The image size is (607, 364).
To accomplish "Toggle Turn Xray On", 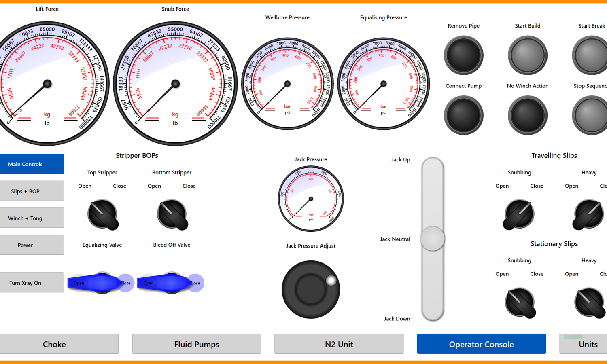I will pos(32,282).
